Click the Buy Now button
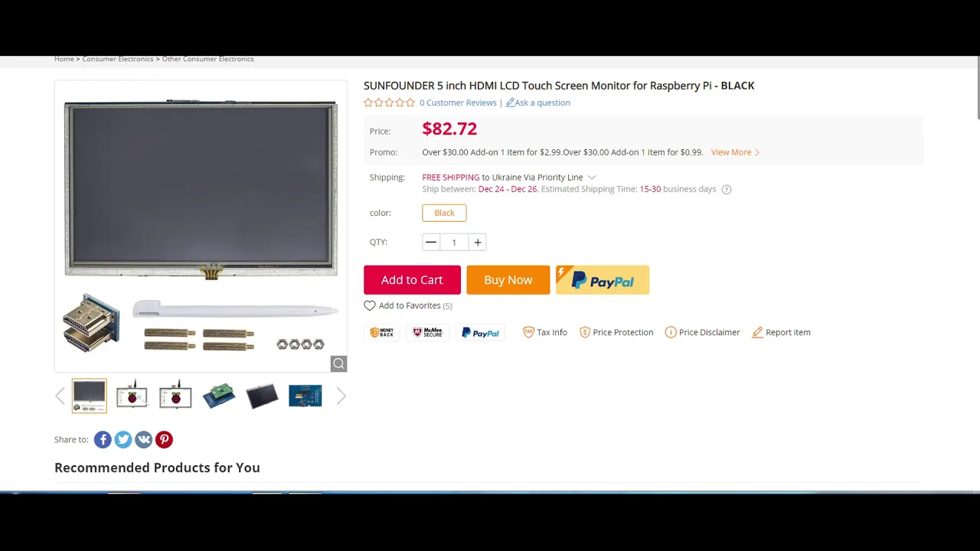 coord(508,280)
